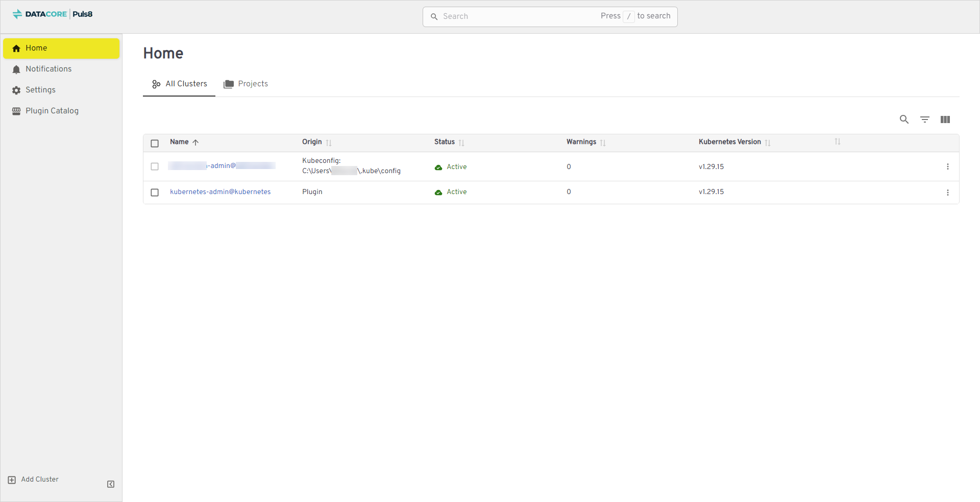The height and width of the screenshot is (502, 980).
Task: Check the Kubeconfig cluster row checkbox
Action: pyautogui.click(x=155, y=166)
